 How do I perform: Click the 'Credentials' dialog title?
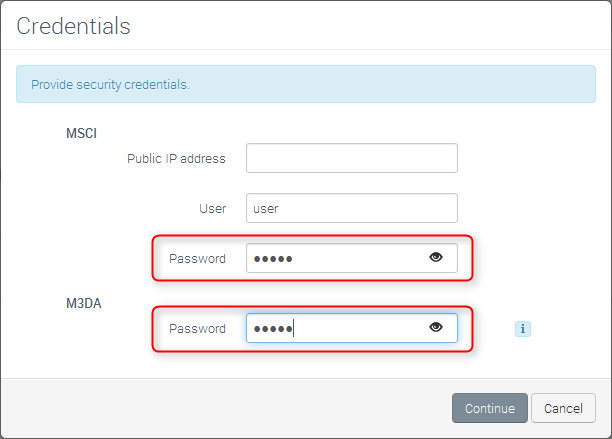[x=73, y=26]
